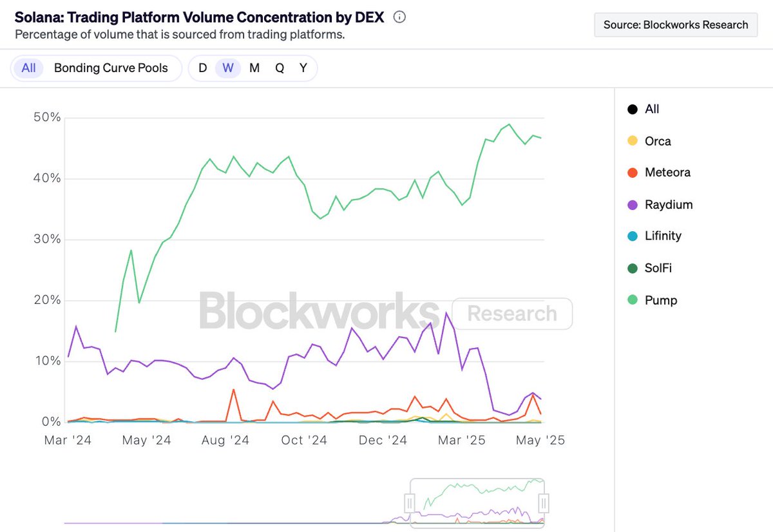Select monthly M interval
773x532 pixels.
point(254,68)
